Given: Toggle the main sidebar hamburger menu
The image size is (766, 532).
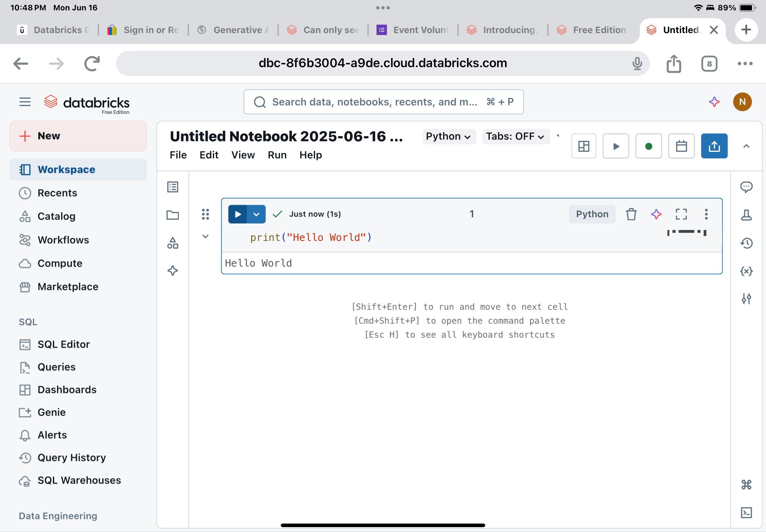Looking at the screenshot, I should [x=25, y=102].
